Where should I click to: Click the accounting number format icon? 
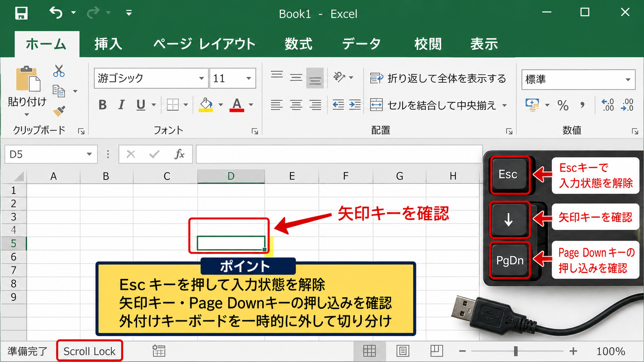tap(532, 105)
